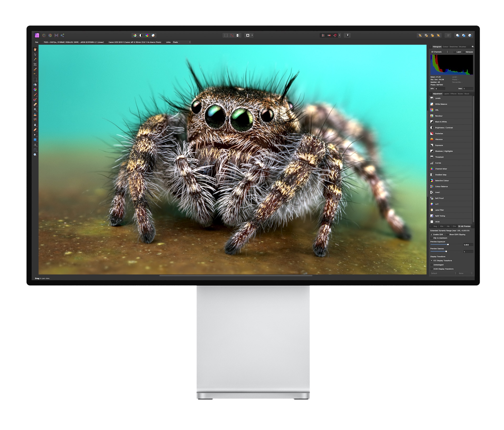Open the Units dropdown
The width and height of the screenshot is (504, 430).
click(x=181, y=42)
